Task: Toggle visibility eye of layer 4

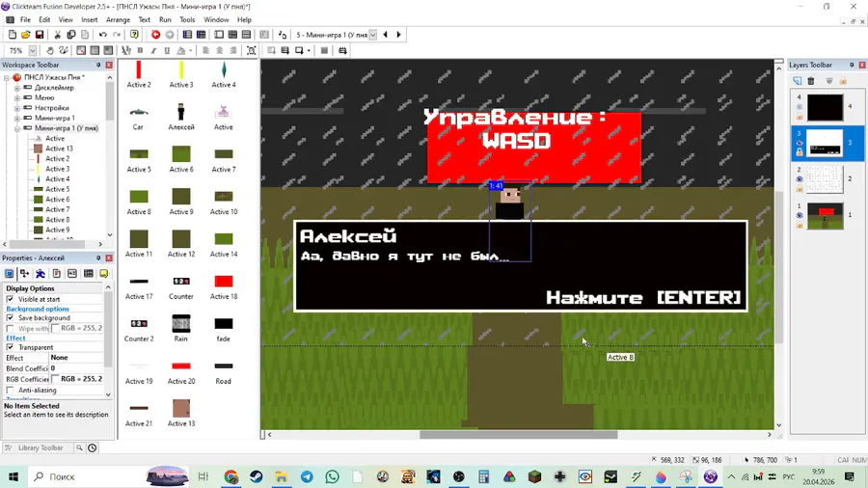Action: [x=800, y=107]
